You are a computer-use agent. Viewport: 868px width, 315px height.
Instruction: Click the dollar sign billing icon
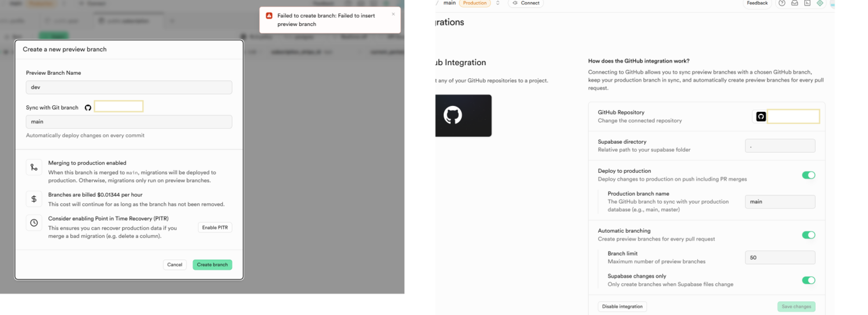(34, 199)
